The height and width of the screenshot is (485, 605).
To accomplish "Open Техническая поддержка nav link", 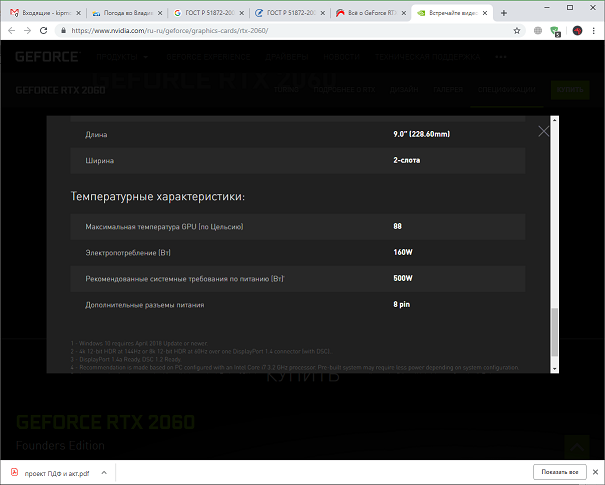I will (428, 57).
